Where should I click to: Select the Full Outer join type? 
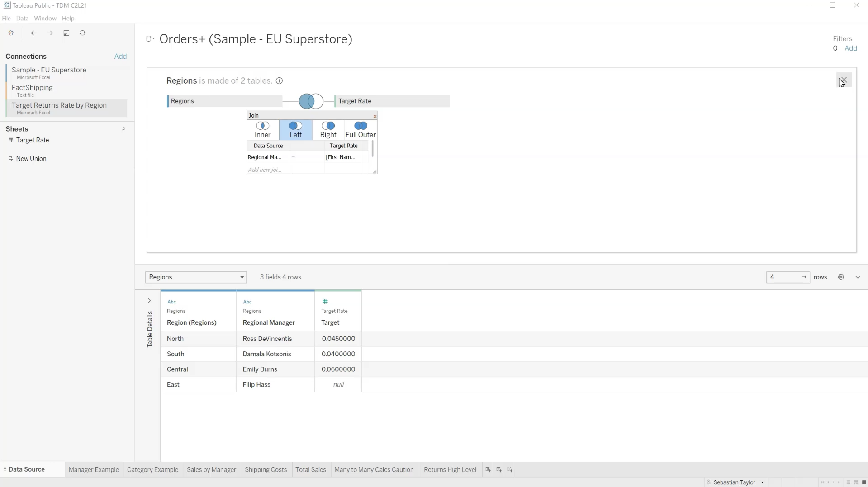[360, 130]
